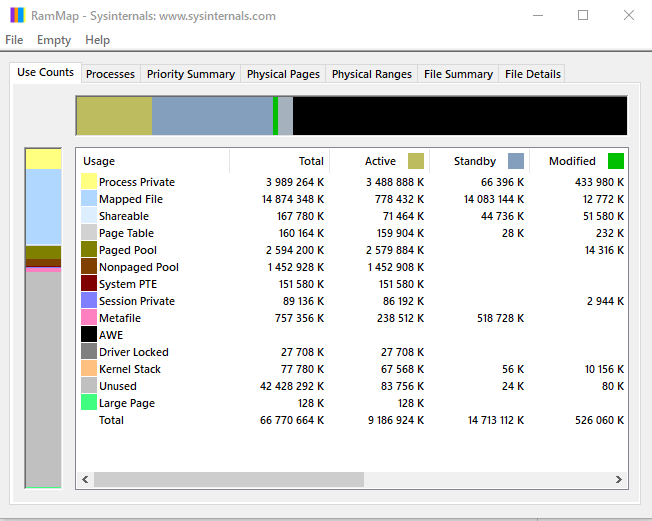Switch to the Priority Summary tab
Image resolution: width=652 pixels, height=521 pixels.
190,74
